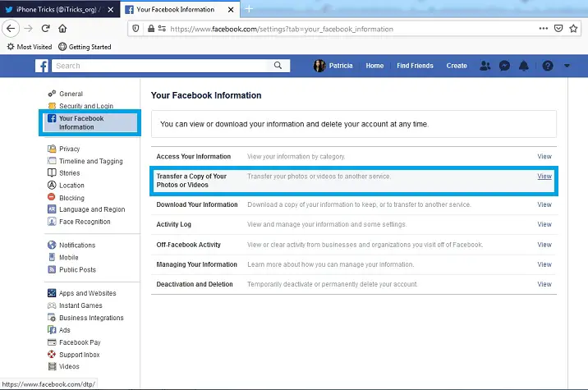Expand the account dropdown arrow in header
Viewport: 588px width, 390px height.
(567, 66)
